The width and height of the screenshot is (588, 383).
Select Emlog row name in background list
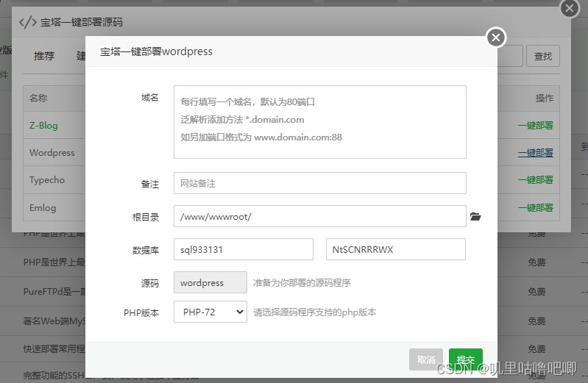tap(43, 207)
